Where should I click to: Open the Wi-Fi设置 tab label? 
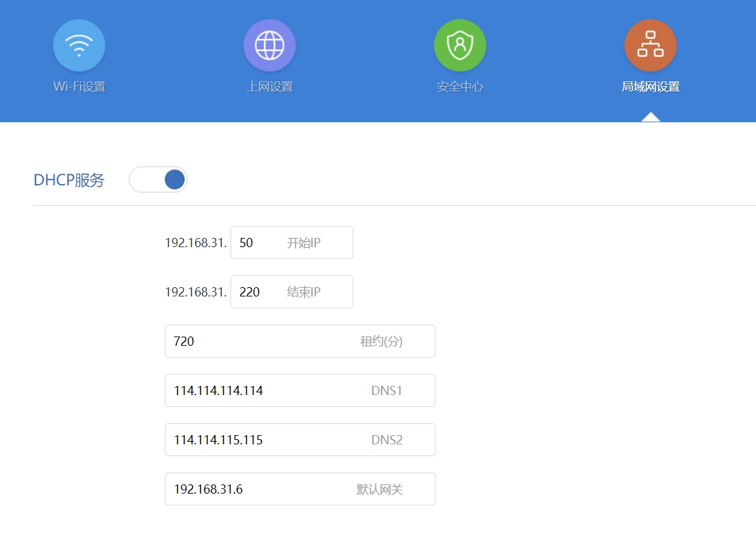tap(79, 87)
